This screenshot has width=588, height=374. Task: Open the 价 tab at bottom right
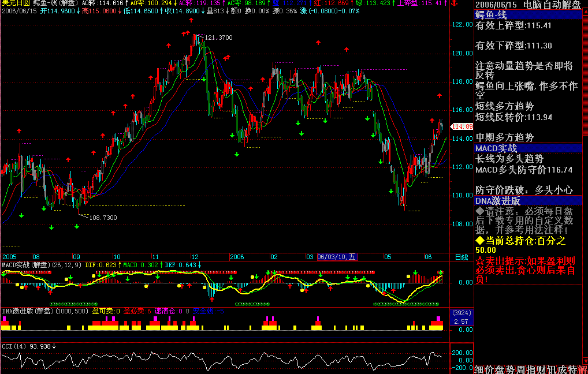coord(489,369)
